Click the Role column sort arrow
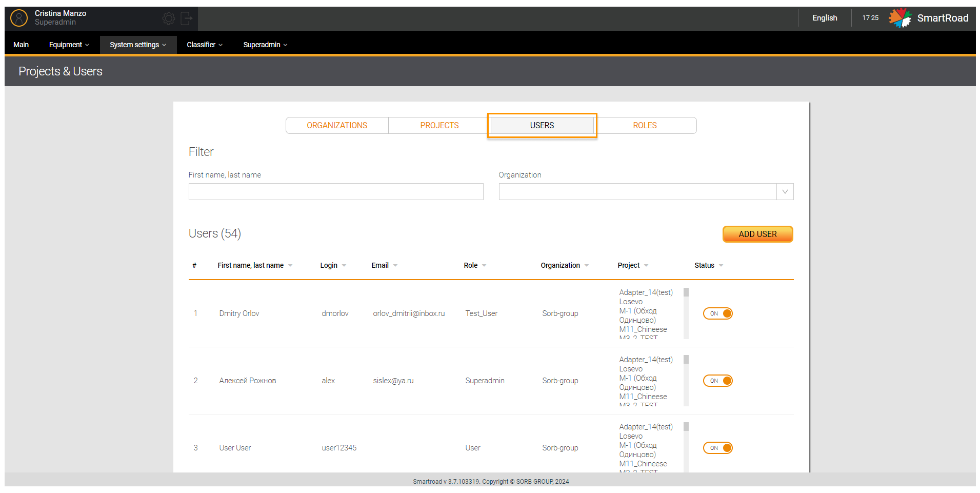980x493 pixels. click(x=484, y=266)
